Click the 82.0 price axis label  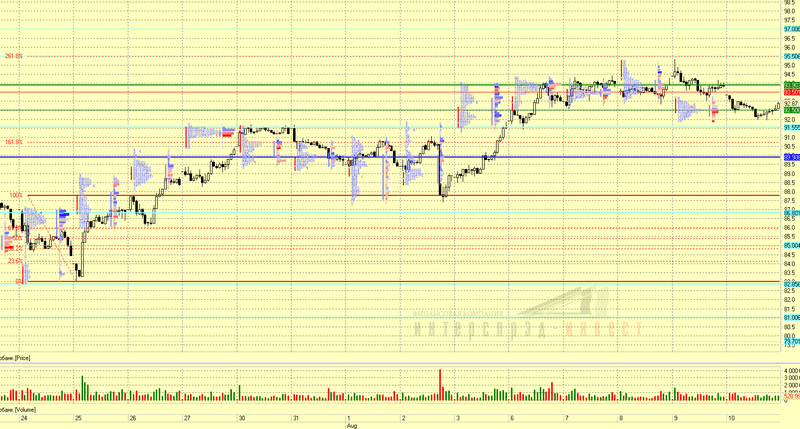tap(790, 300)
